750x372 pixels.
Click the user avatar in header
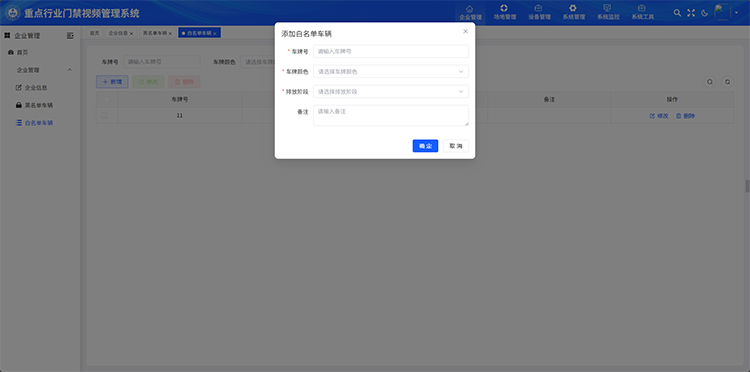coord(722,12)
